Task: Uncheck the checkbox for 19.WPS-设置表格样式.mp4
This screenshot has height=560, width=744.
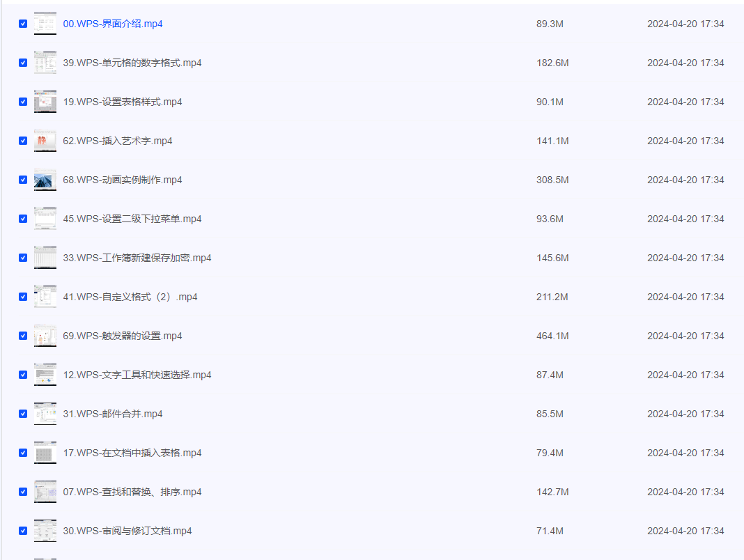Action: coord(23,102)
